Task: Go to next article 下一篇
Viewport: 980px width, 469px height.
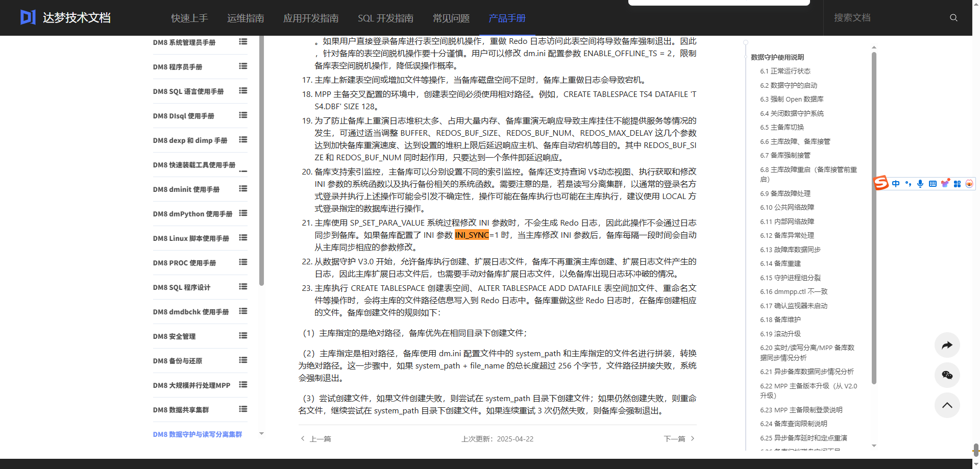Action: point(679,439)
